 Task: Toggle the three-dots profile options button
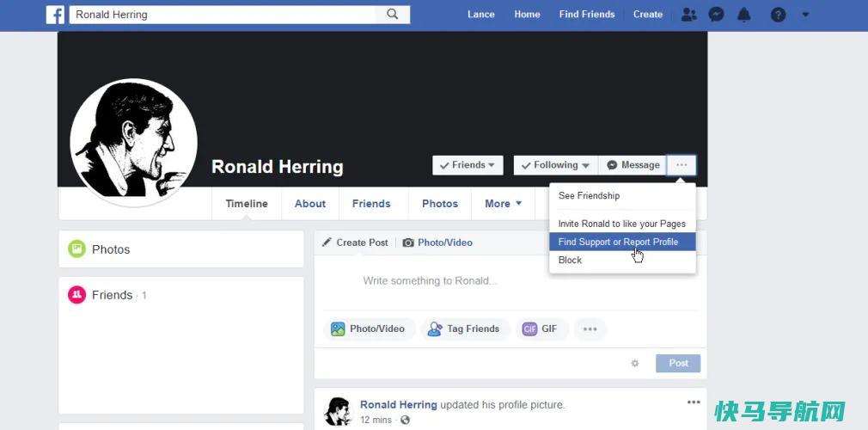click(x=682, y=165)
